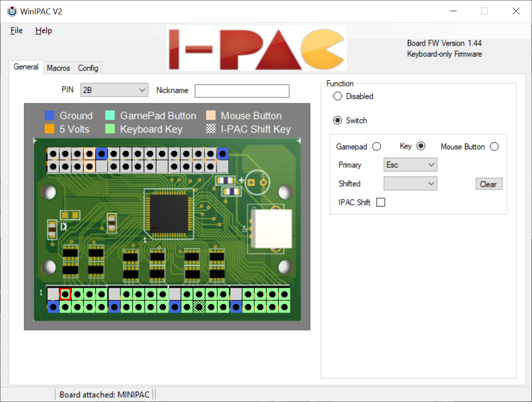Image resolution: width=532 pixels, height=402 pixels.
Task: Select the blue ground pin at bottom-left of lower connector
Action: click(x=53, y=307)
